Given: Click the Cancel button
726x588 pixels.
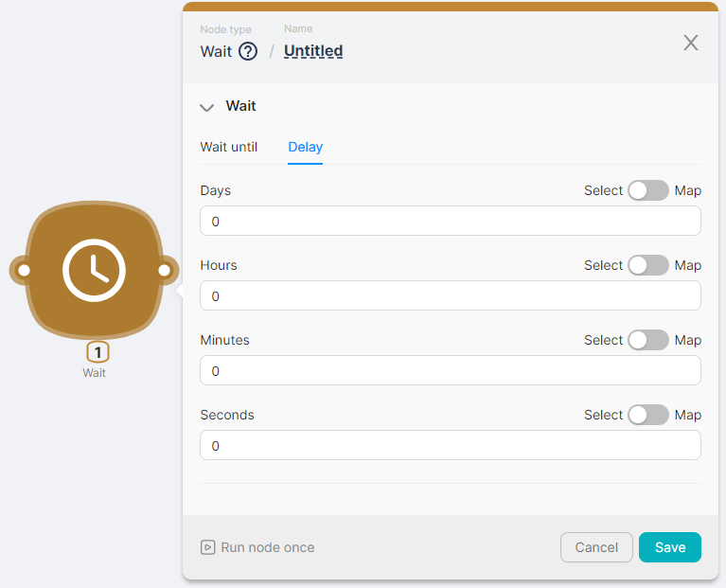Looking at the screenshot, I should tap(596, 547).
